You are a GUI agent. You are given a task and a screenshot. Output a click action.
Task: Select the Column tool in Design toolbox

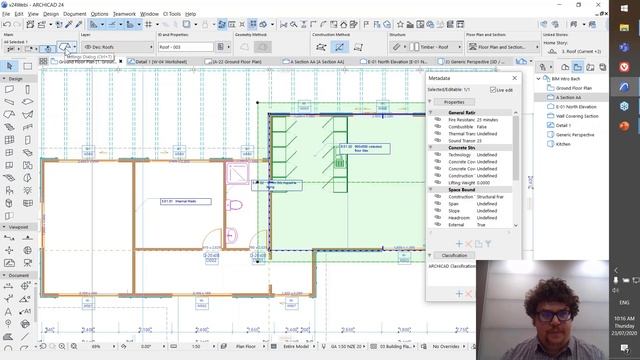27,89
